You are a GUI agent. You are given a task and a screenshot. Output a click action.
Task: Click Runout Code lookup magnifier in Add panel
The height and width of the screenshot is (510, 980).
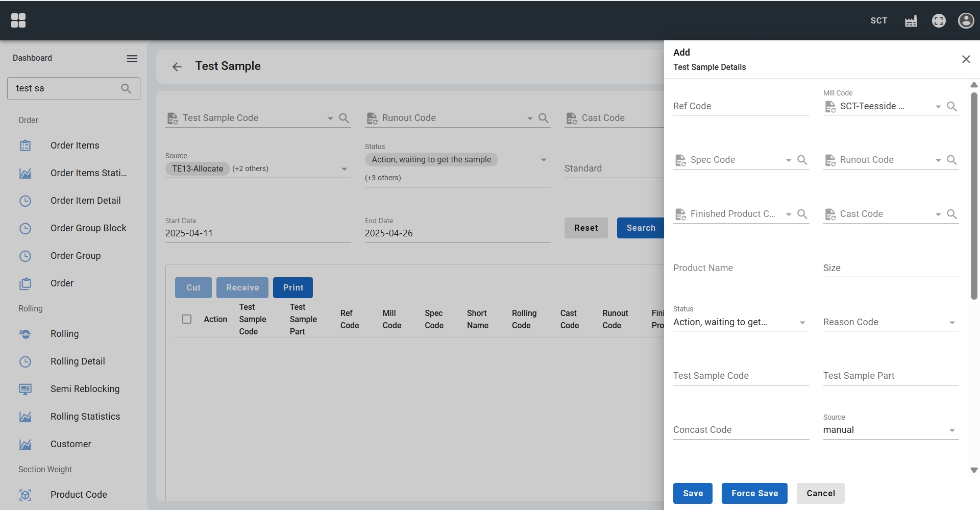coord(952,160)
